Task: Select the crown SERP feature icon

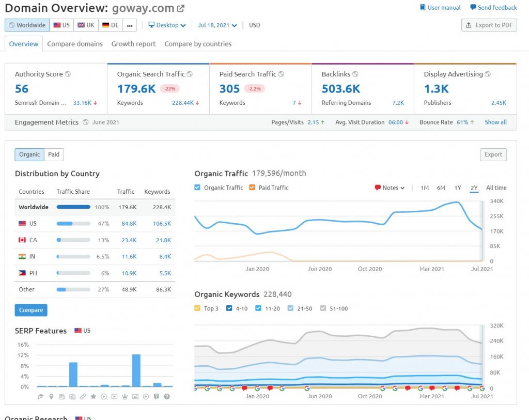Action: 125,396
